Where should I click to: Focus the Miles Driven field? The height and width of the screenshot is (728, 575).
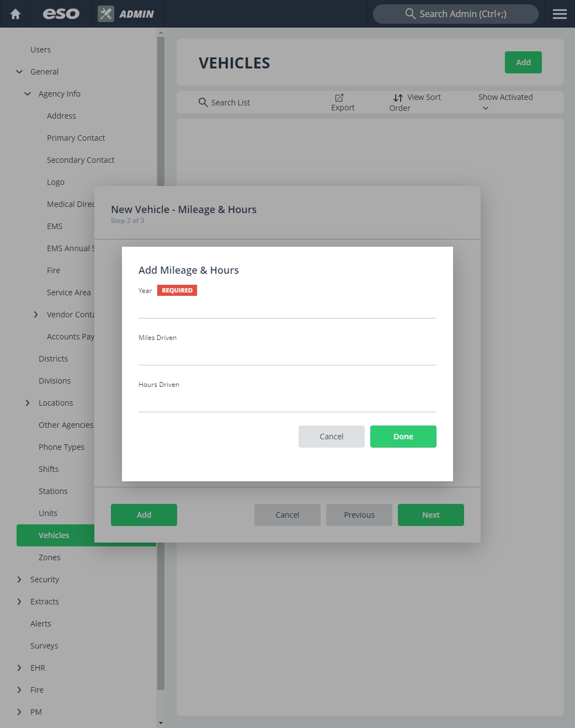pos(287,355)
